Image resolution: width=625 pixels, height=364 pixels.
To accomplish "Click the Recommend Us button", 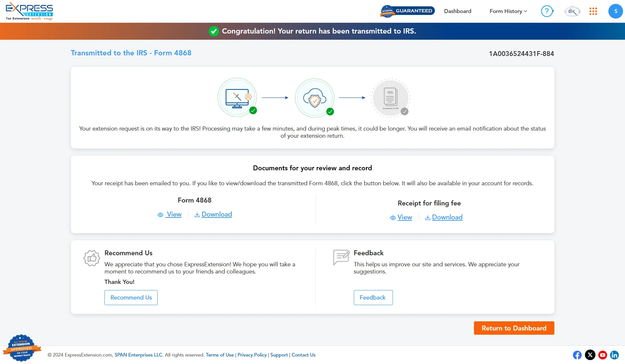I will [x=131, y=298].
